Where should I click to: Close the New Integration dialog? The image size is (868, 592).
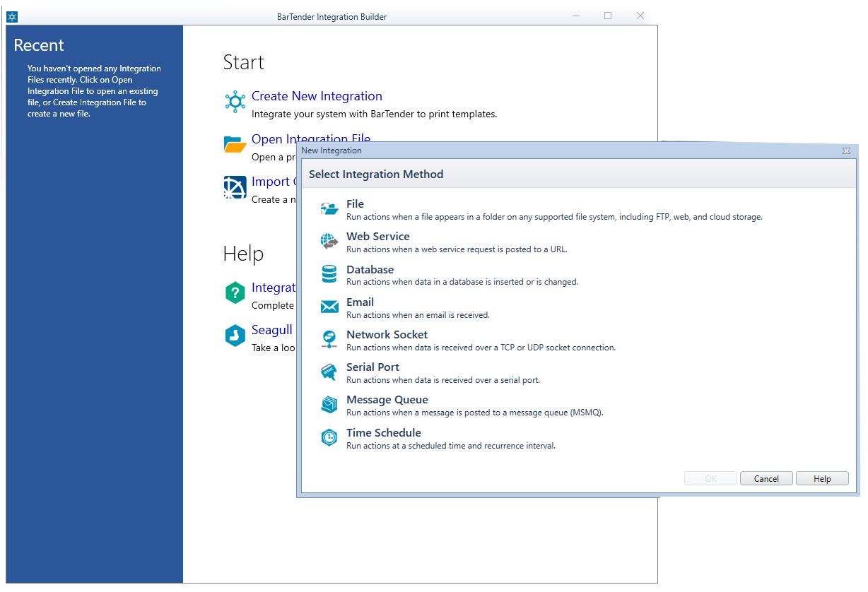tap(846, 150)
